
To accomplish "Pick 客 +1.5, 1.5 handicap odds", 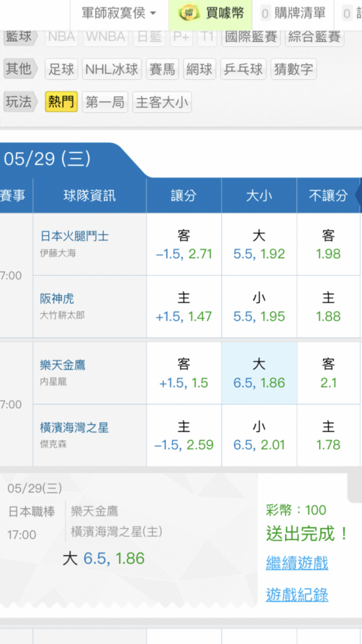I will pyautogui.click(x=184, y=373).
